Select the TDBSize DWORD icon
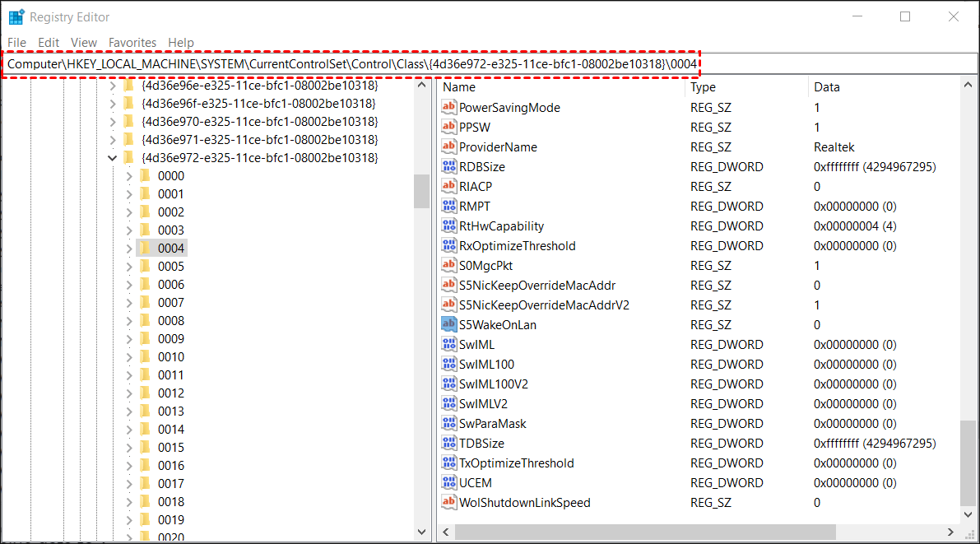Viewport: 980px width, 544px height. click(449, 443)
